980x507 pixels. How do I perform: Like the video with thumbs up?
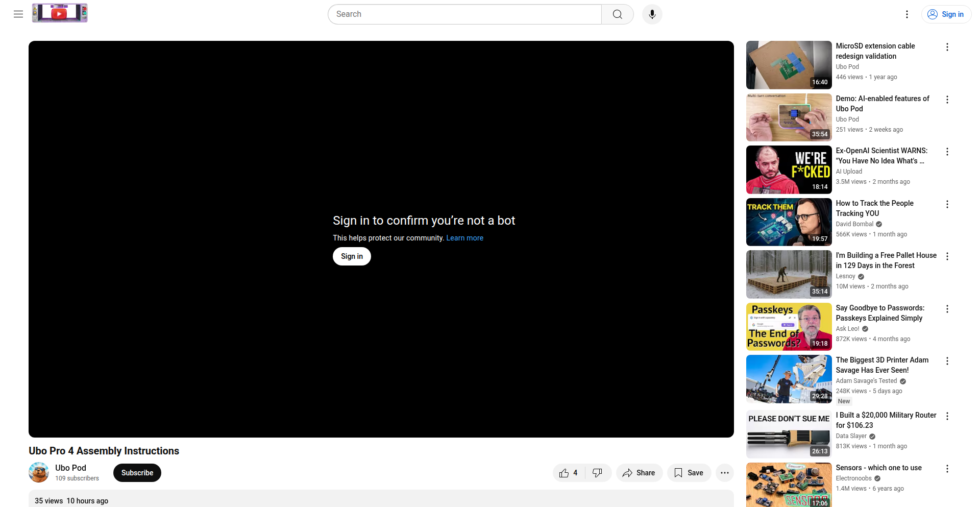(x=569, y=473)
